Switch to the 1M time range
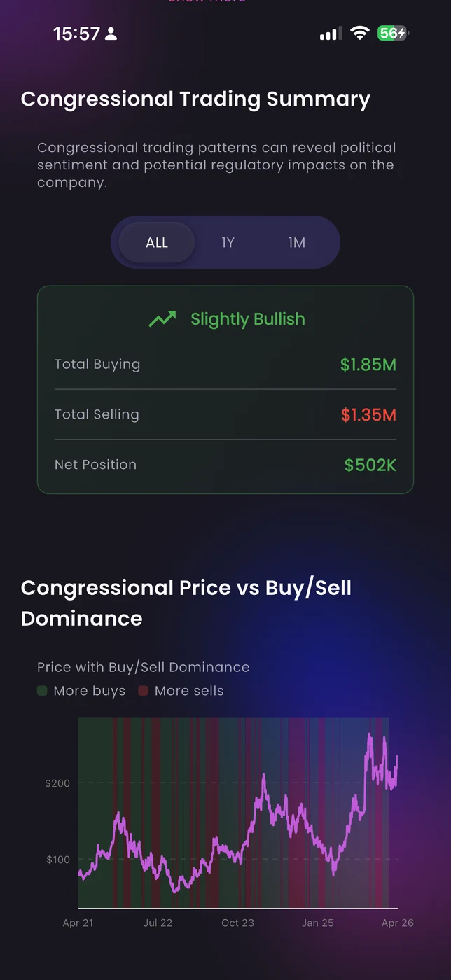 coord(296,242)
